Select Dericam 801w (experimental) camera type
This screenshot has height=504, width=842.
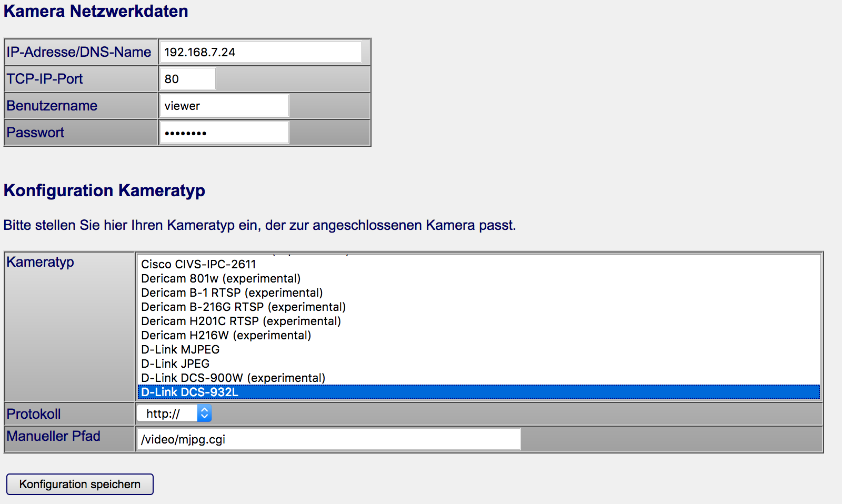[x=478, y=278]
